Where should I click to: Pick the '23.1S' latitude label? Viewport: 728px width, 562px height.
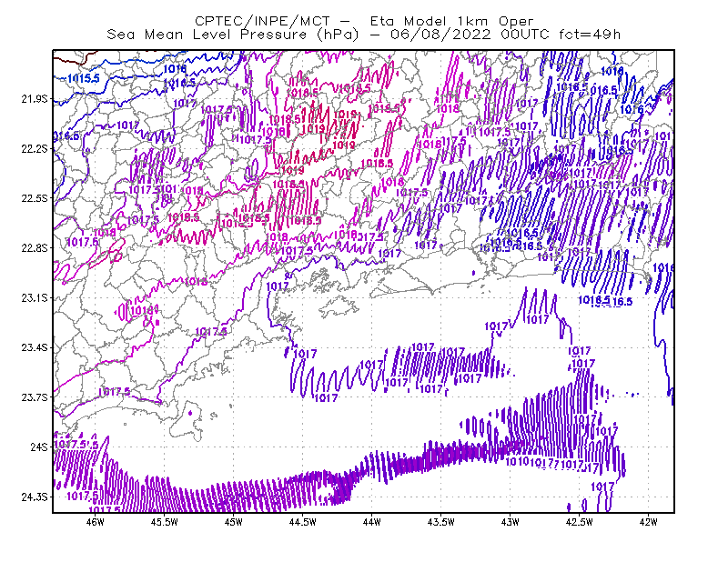coord(35,297)
